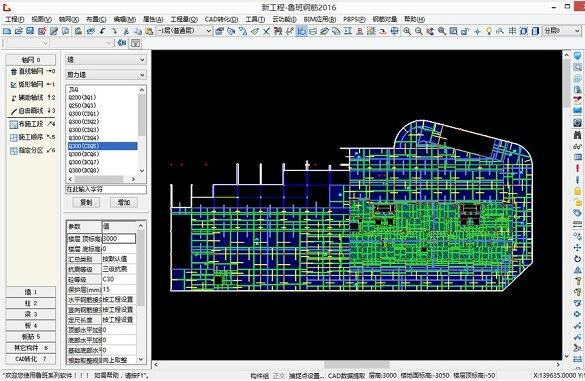
Task: Open the 工程量 menu
Action: (184, 19)
